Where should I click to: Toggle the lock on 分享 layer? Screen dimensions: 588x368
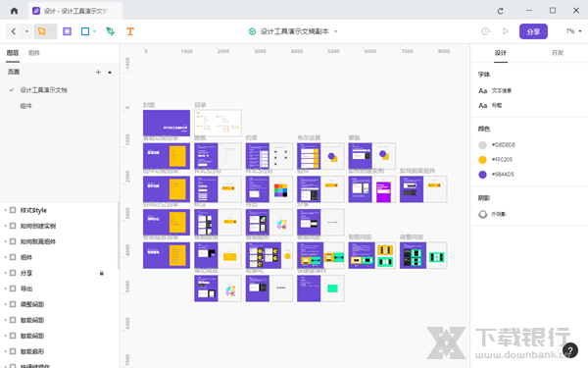pyautogui.click(x=102, y=273)
